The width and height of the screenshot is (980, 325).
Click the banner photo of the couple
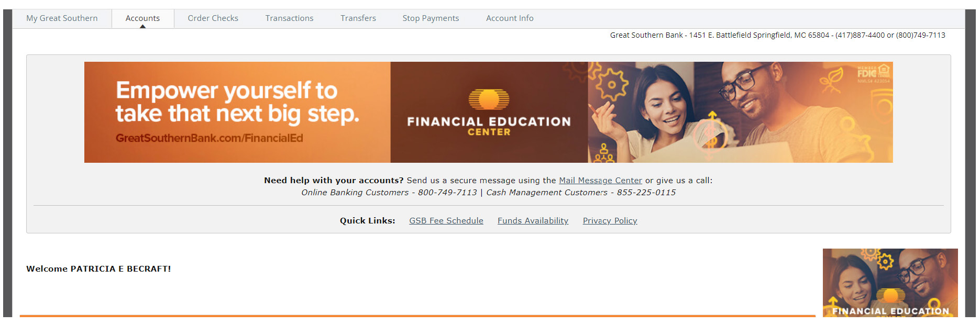(x=733, y=113)
